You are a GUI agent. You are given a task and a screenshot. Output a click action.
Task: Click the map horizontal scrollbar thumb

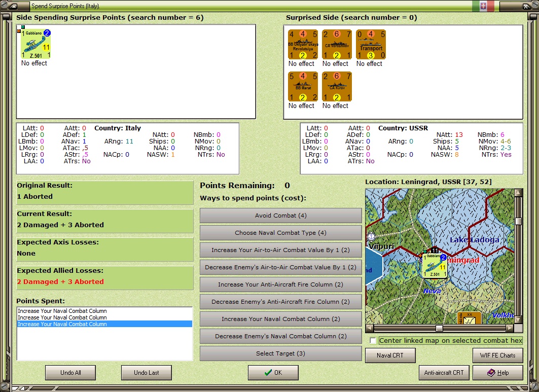tap(439, 328)
